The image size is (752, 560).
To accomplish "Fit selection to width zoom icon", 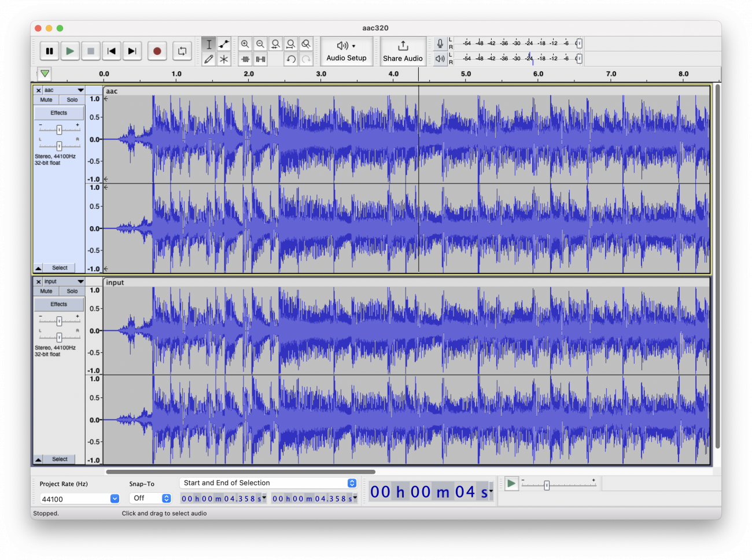I will (x=276, y=44).
